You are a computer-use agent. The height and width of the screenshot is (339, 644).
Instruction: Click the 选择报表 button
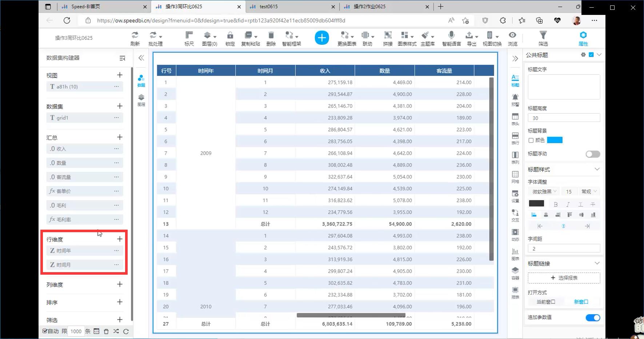[564, 278]
